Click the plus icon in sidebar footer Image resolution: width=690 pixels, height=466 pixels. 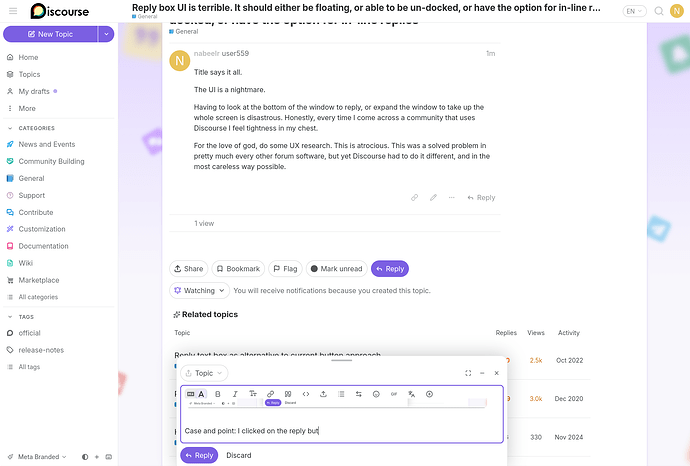pos(97,457)
